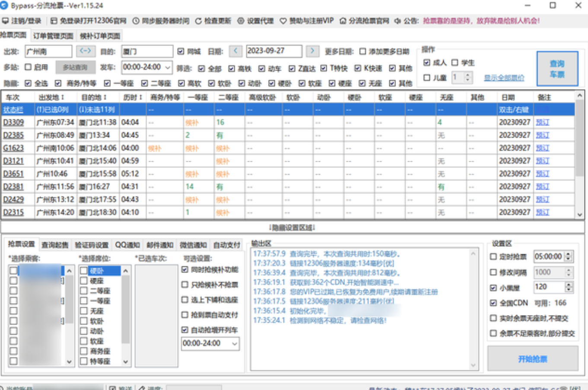Open the 微信通知 tab
The image size is (588, 390).
[x=193, y=245]
